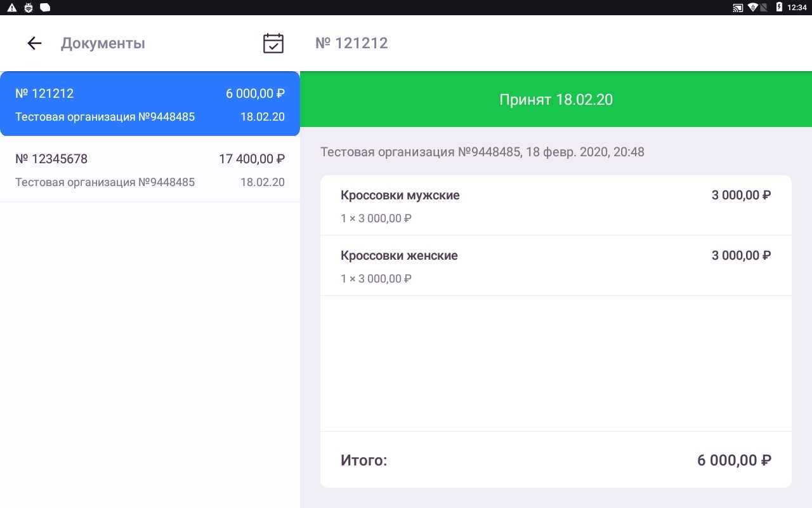Open the calendar date filter icon
Viewport: 812px width, 508px height.
(273, 43)
